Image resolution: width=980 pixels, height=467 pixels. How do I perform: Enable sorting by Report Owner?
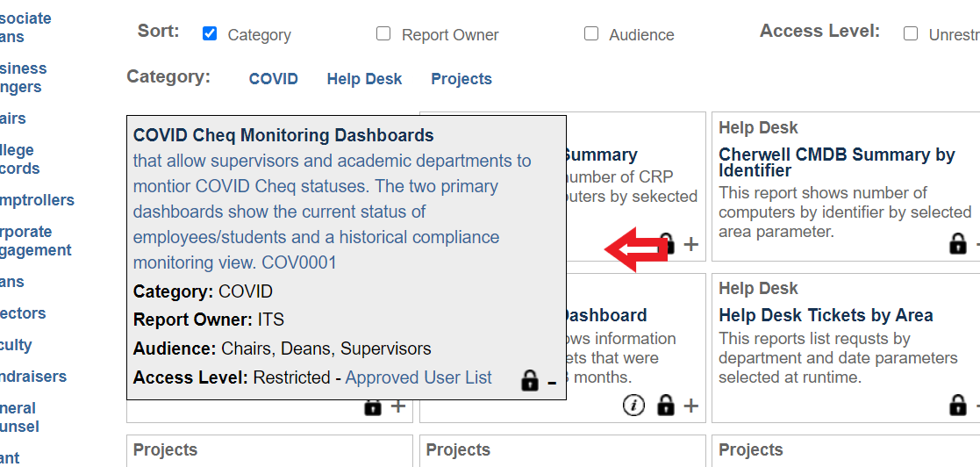click(383, 33)
